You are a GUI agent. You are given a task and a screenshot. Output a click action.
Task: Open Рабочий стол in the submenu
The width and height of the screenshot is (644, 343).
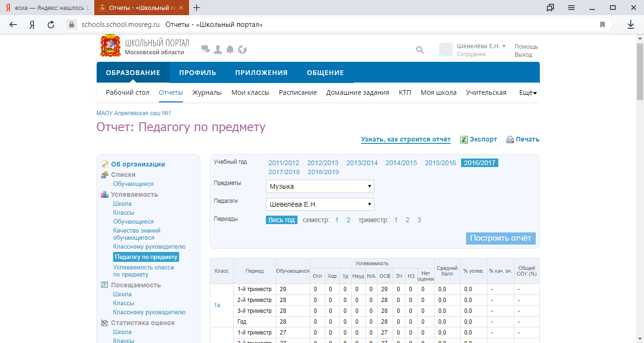(x=127, y=92)
